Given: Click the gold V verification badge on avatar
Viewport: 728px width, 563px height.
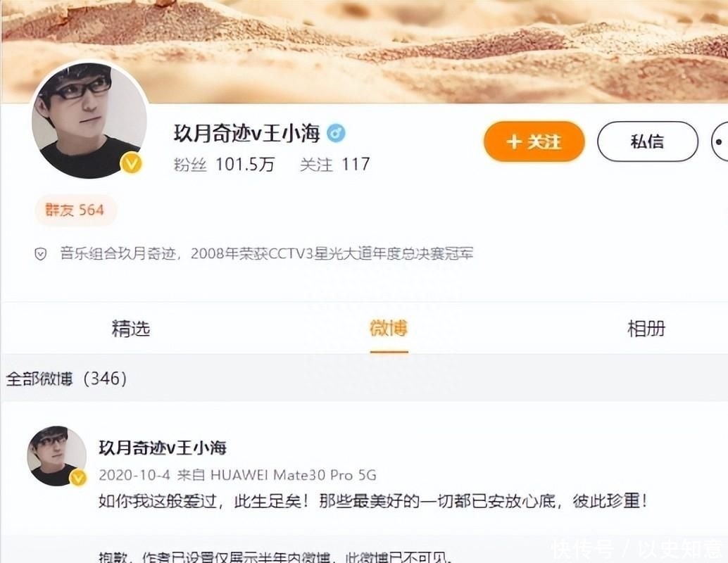Looking at the screenshot, I should pos(132,163).
